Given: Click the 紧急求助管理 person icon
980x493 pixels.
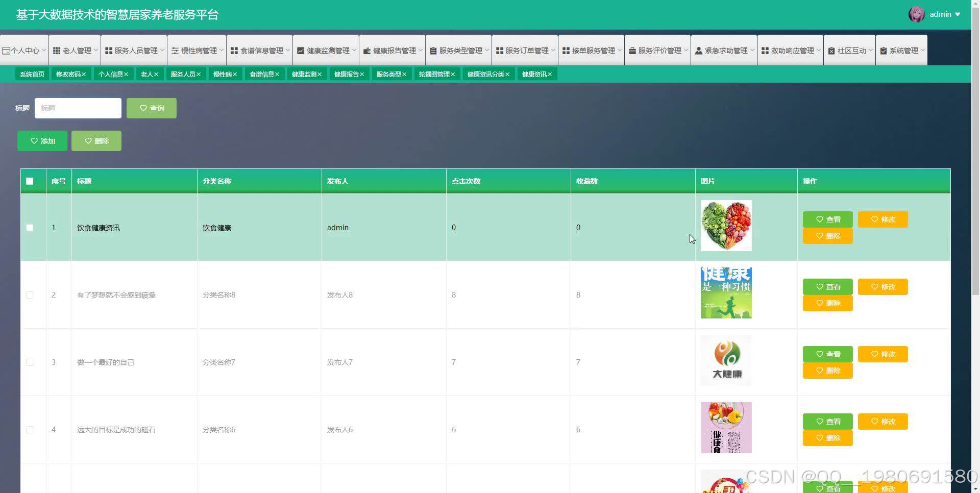Looking at the screenshot, I should pyautogui.click(x=699, y=51).
